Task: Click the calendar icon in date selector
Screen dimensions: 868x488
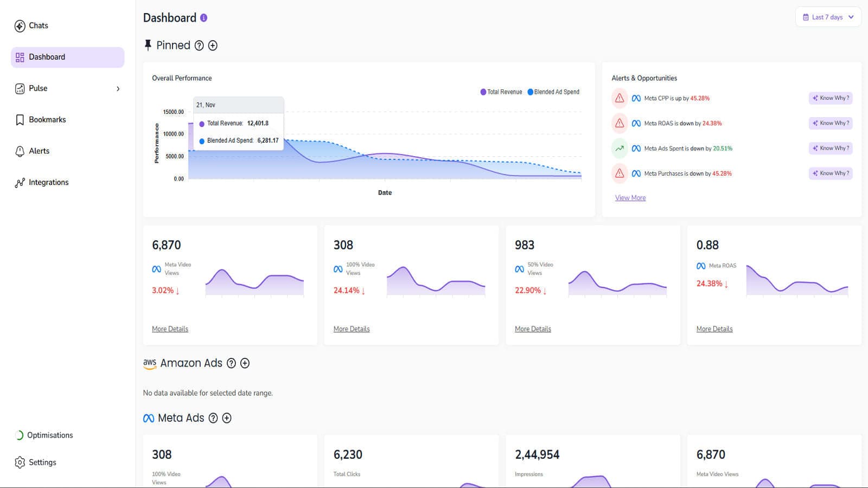Action: [806, 17]
